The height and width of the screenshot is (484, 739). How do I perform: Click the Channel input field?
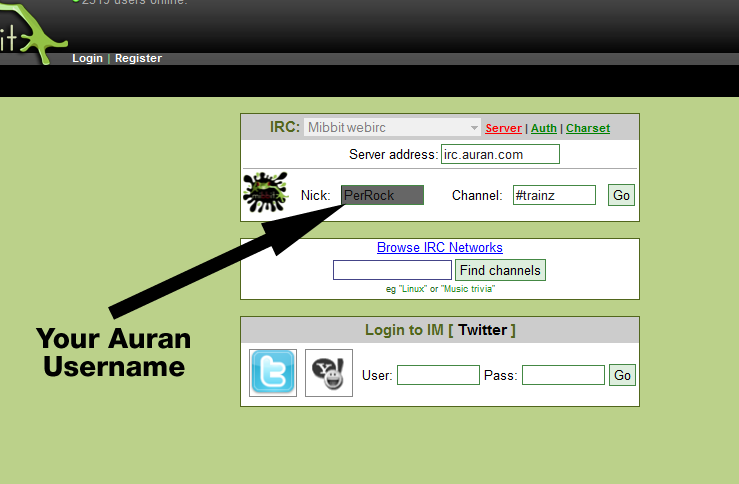tap(554, 195)
